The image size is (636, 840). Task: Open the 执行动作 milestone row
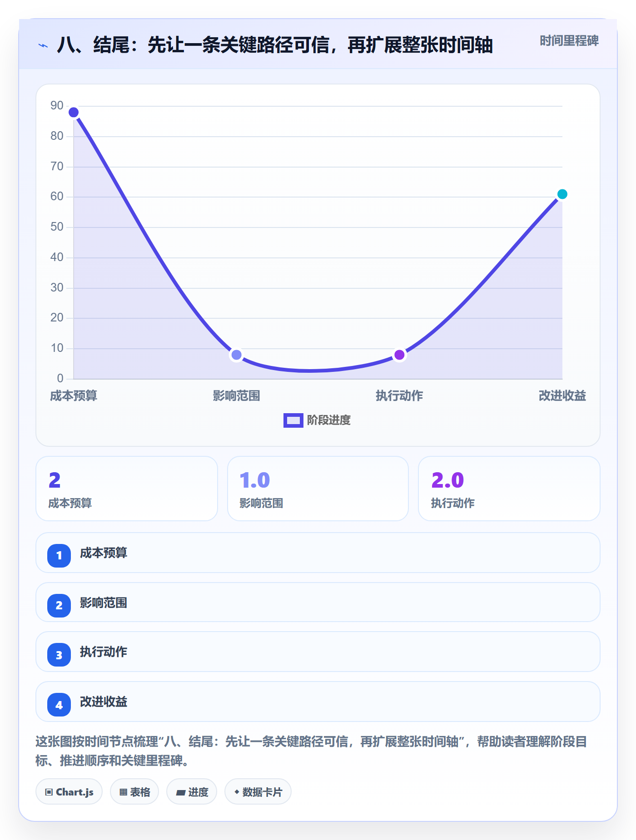tap(318, 652)
